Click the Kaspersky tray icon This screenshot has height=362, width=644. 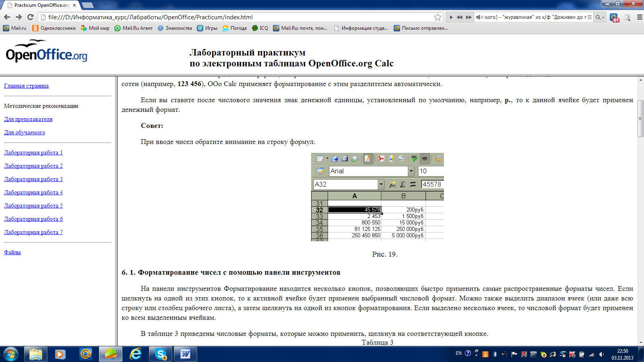(x=572, y=354)
